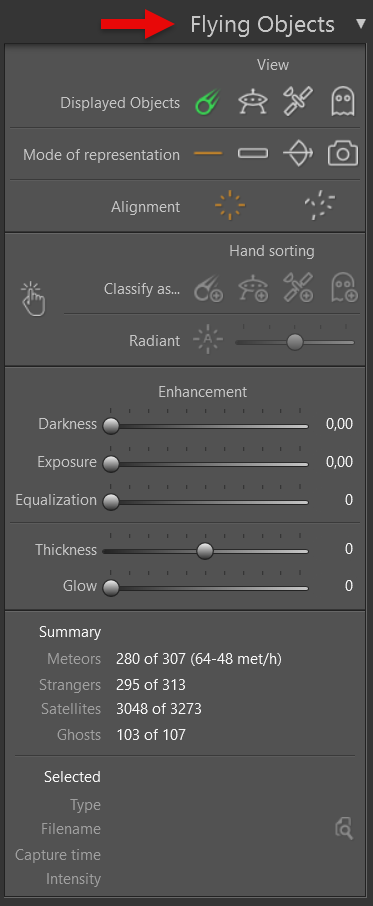Show ghosts in Displayed Objects
The width and height of the screenshot is (373, 906).
pos(343,102)
